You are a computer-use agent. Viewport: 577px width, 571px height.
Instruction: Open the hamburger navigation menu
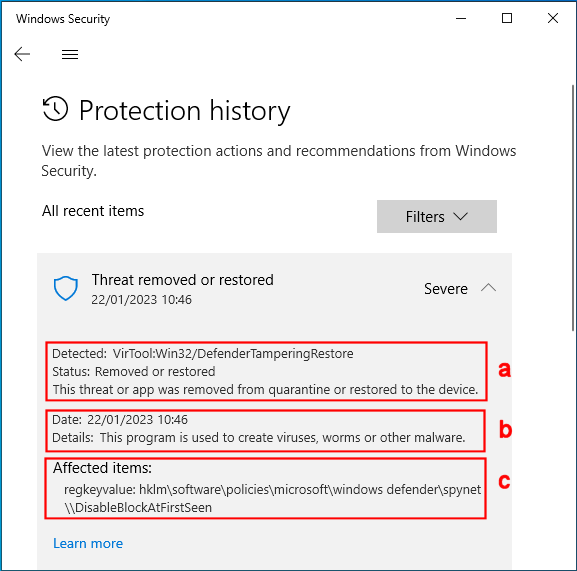click(x=70, y=54)
